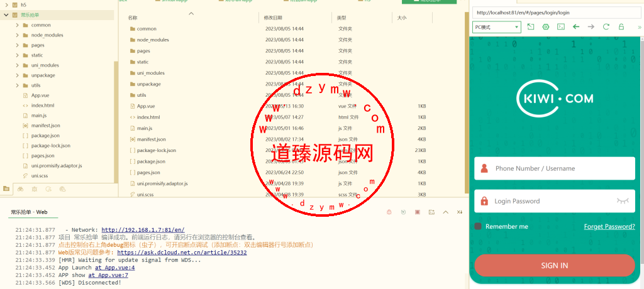644x289 pixels.
Task: Click the SIGN IN button
Action: click(555, 265)
